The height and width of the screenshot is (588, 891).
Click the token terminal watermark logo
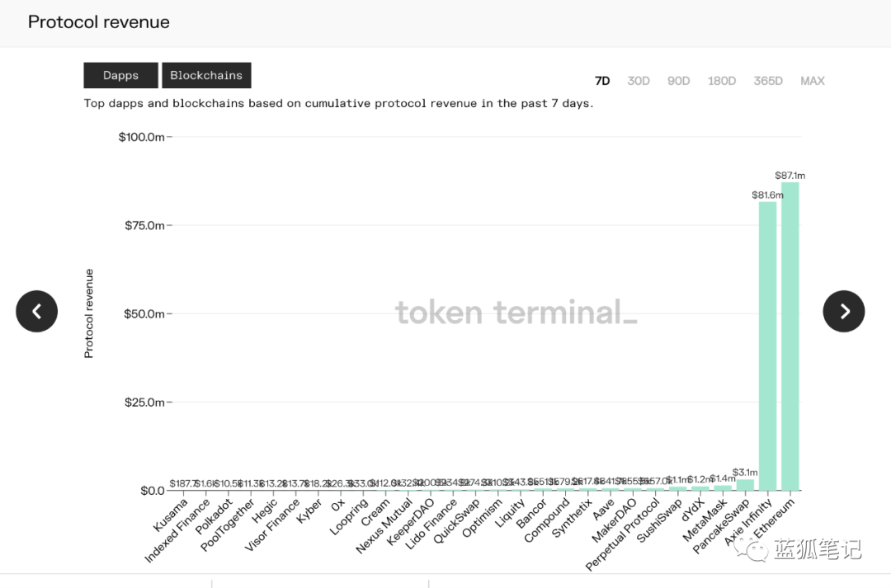(516, 313)
